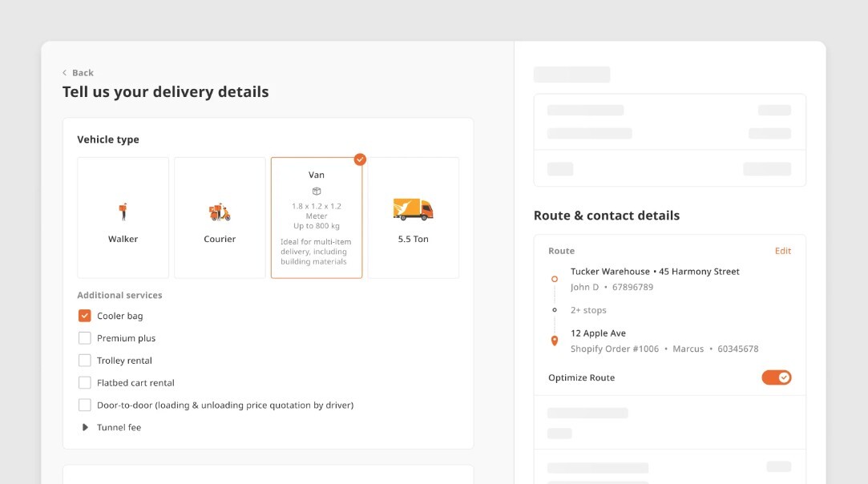Edit the route details

[783, 251]
